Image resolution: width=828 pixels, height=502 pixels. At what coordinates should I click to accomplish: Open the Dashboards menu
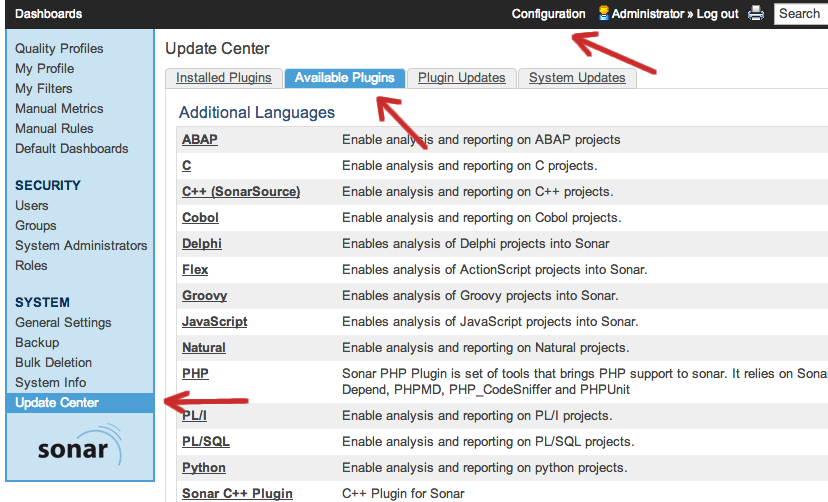[x=49, y=14]
